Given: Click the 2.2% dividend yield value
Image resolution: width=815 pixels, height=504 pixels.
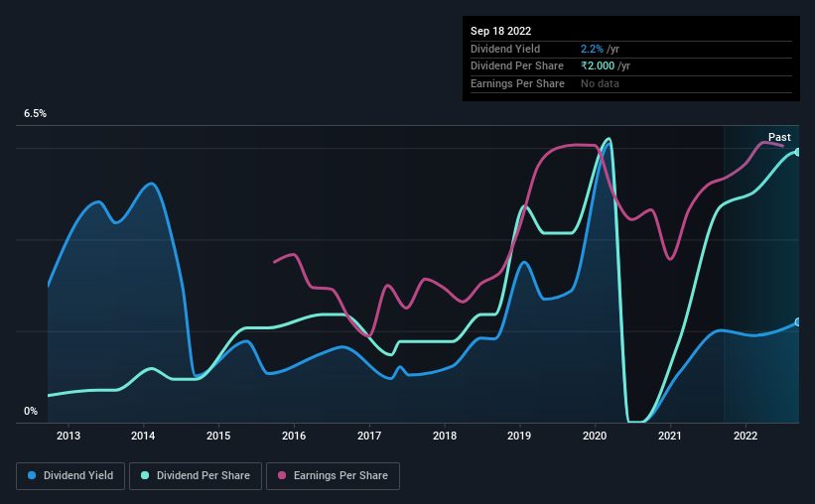Looking at the screenshot, I should point(592,49).
